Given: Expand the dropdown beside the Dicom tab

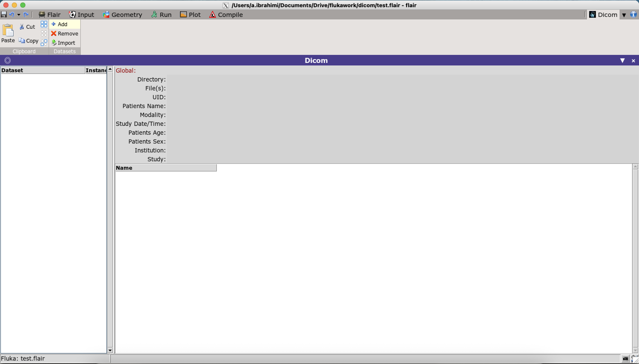Looking at the screenshot, I should tap(624, 15).
